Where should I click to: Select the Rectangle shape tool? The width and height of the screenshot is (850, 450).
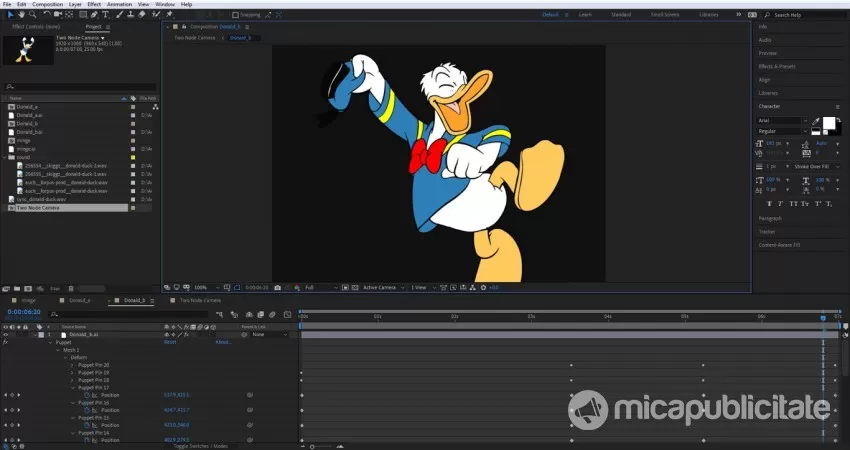coord(83,15)
